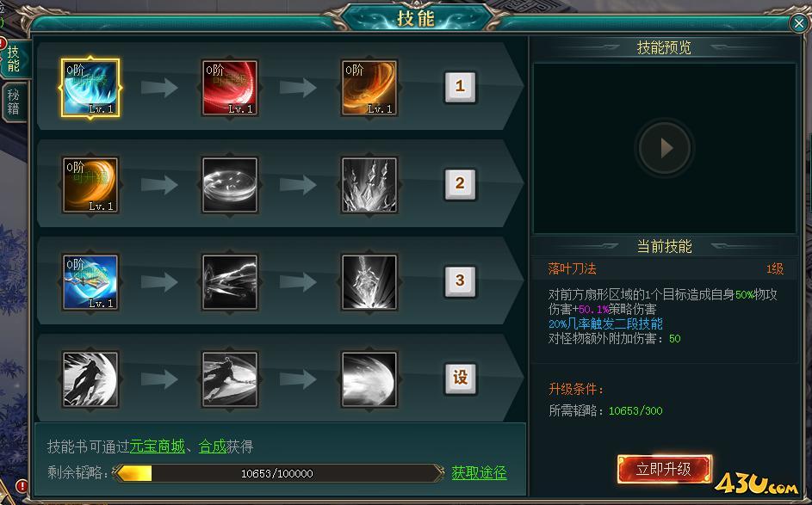Open the 元宝商城 link
Screen dimensions: 812x505
click(157, 446)
